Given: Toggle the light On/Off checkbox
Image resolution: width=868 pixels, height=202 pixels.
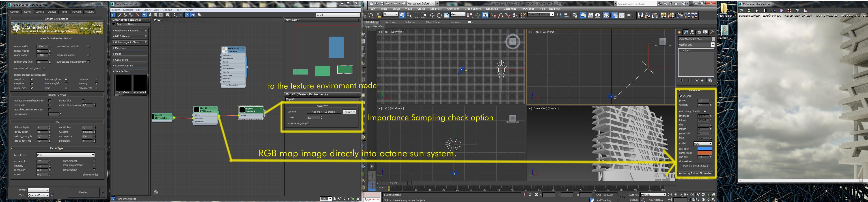Looking at the screenshot, I should 681,96.
